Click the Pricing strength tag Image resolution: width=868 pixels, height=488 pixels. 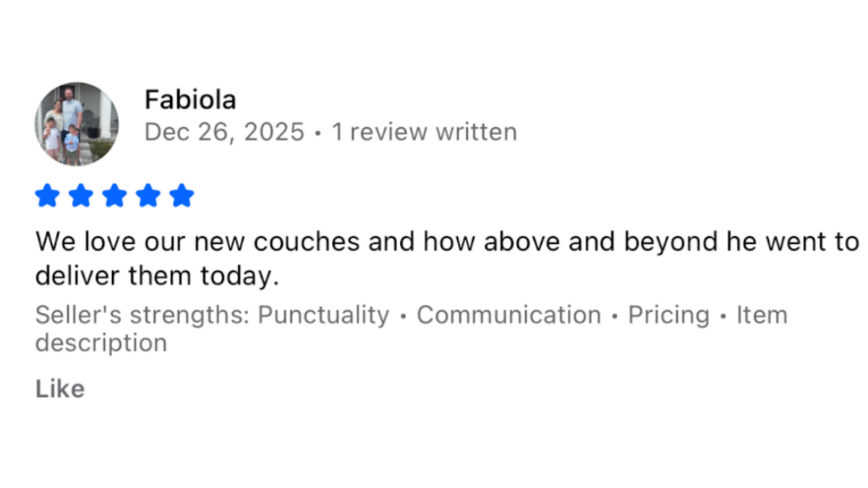[668, 315]
